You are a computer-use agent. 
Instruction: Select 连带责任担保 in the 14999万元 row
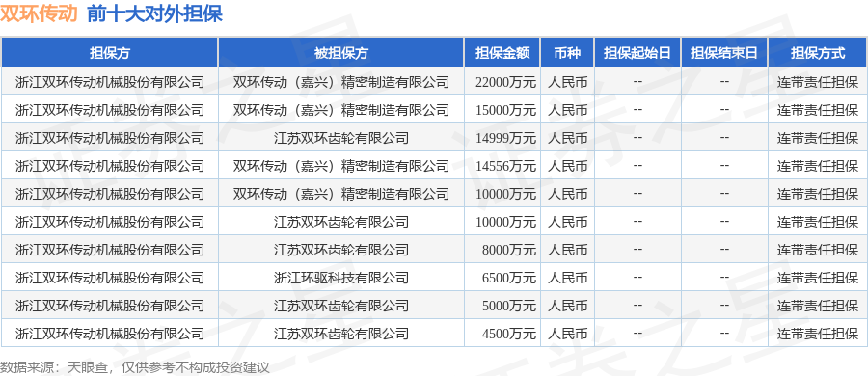pos(818,137)
